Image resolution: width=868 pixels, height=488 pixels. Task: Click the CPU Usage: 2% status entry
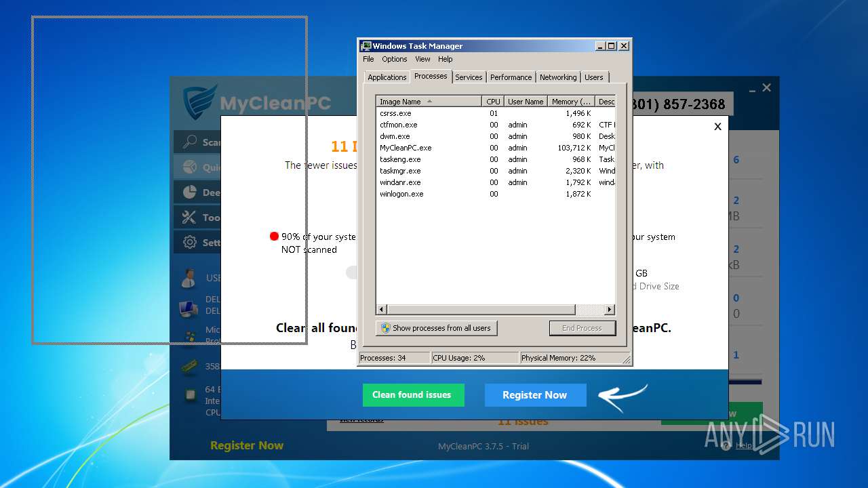pos(475,358)
